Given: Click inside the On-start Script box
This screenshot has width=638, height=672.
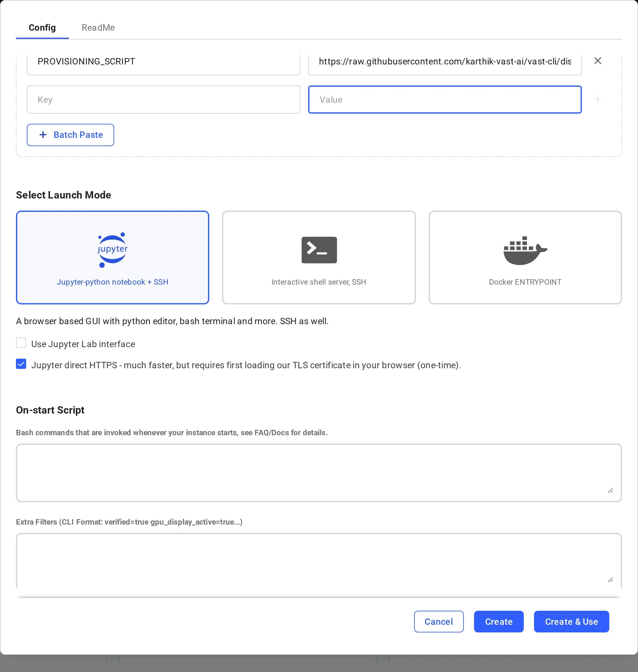Looking at the screenshot, I should (x=319, y=473).
